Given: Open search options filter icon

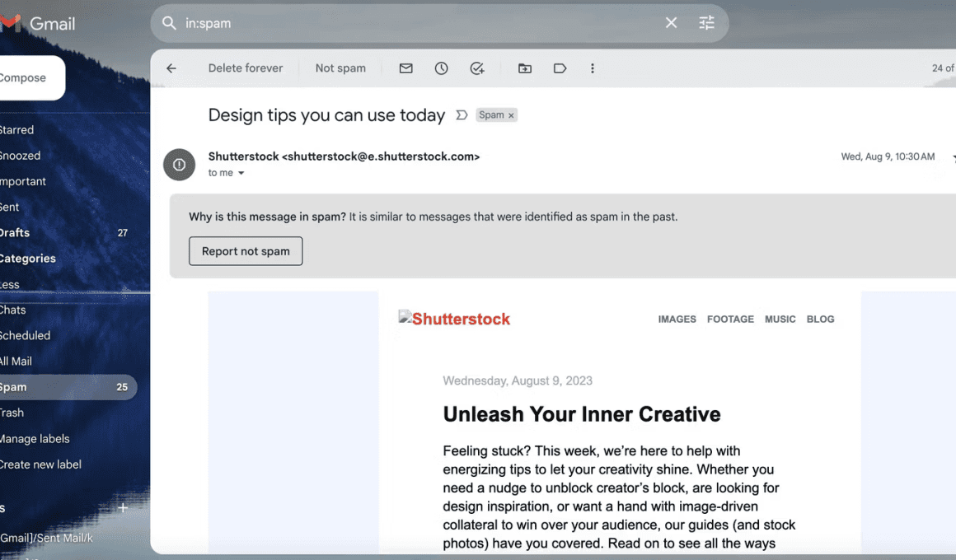Looking at the screenshot, I should [x=706, y=23].
